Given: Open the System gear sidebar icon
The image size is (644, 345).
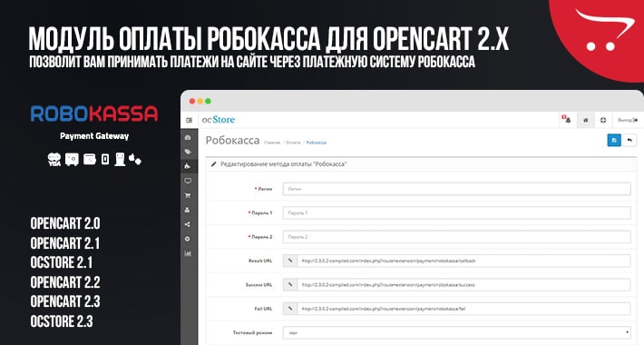Looking at the screenshot, I should [188, 239].
